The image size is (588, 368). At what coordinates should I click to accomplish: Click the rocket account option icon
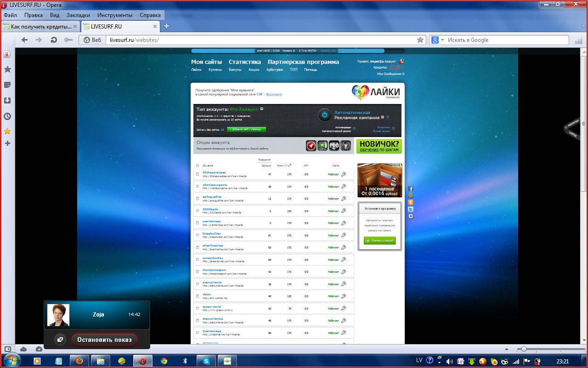pos(311,146)
